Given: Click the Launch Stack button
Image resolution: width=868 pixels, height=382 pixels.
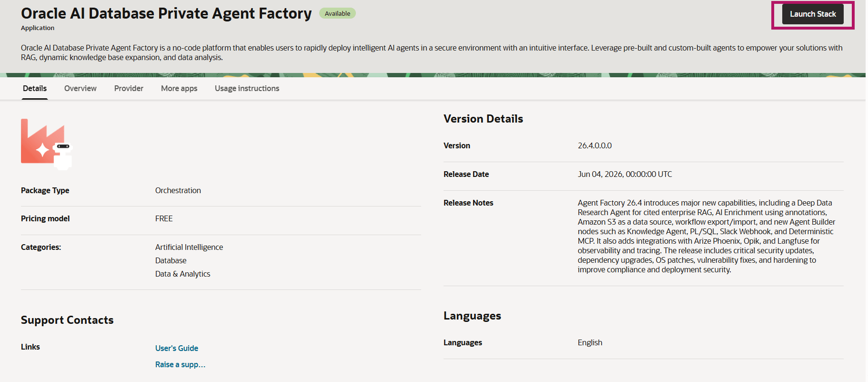Looking at the screenshot, I should [812, 14].
